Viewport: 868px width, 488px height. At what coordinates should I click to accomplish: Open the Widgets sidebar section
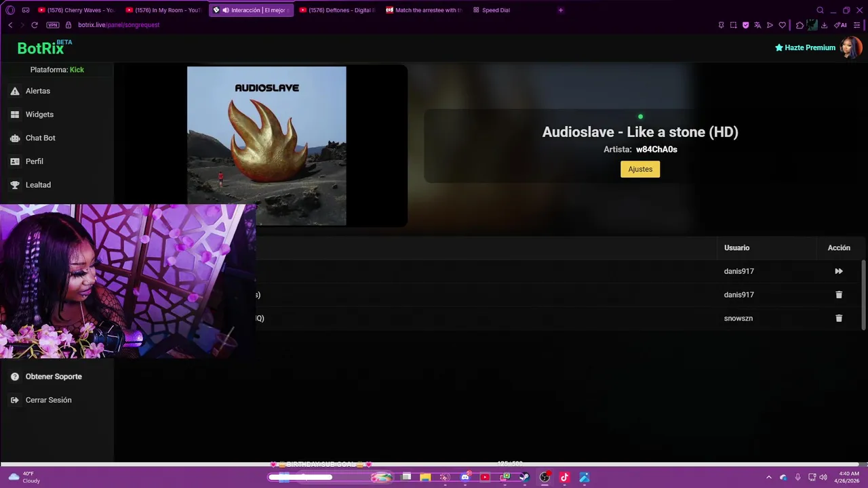[x=39, y=115]
